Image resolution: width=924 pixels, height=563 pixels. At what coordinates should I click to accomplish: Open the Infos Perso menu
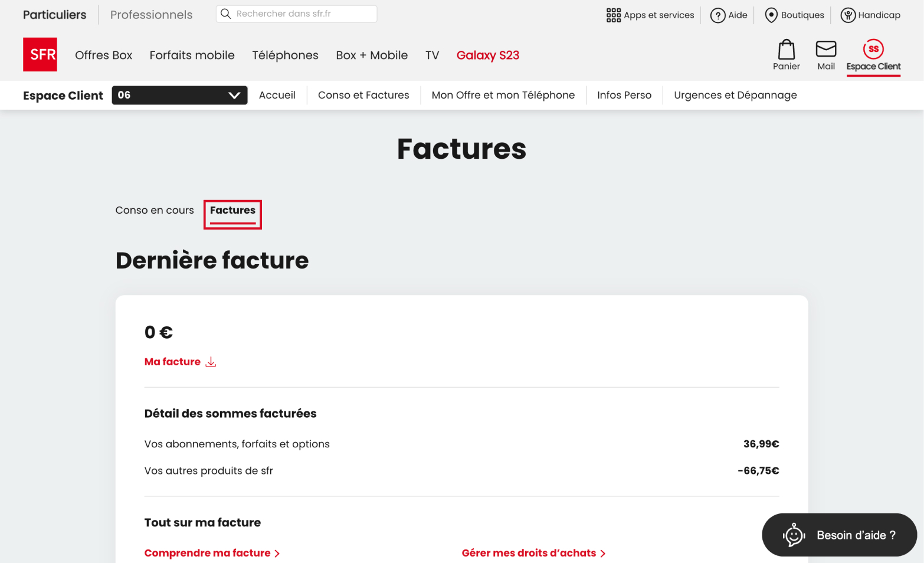tap(624, 95)
